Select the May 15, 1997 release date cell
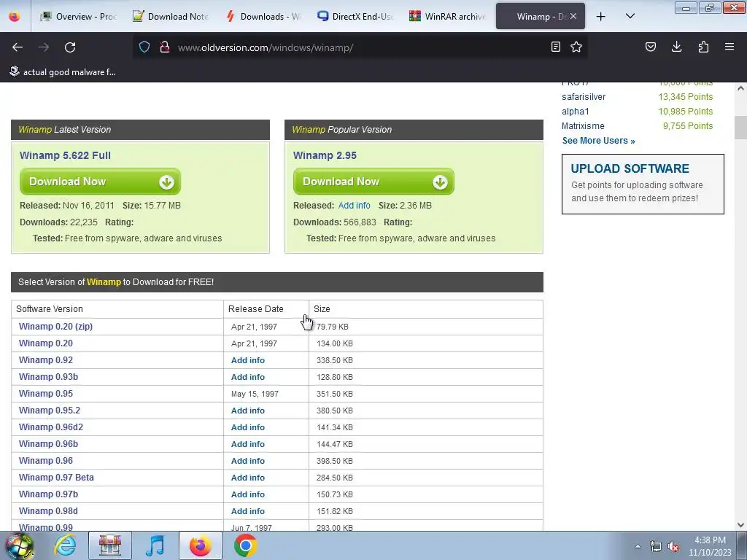747x560 pixels. coord(266,394)
